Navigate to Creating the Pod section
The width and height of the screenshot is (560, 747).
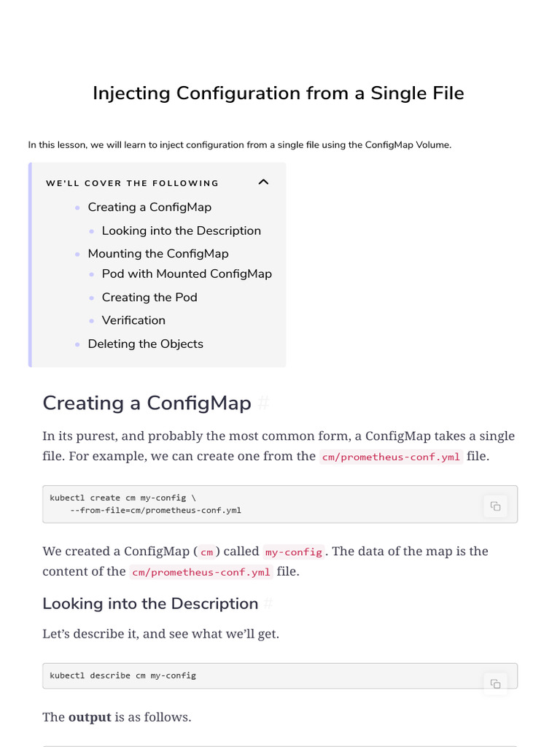[149, 297]
